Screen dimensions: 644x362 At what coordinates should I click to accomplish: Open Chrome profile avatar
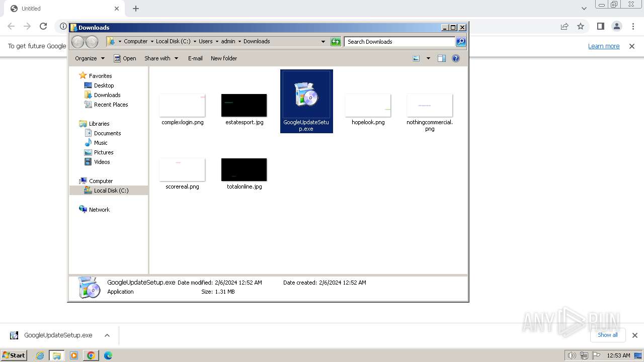click(616, 26)
